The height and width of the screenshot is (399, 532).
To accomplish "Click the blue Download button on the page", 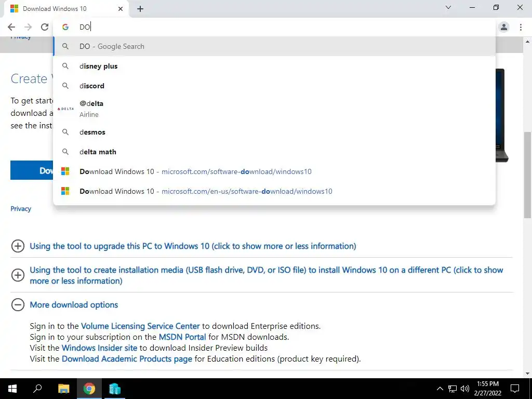I will [32, 170].
